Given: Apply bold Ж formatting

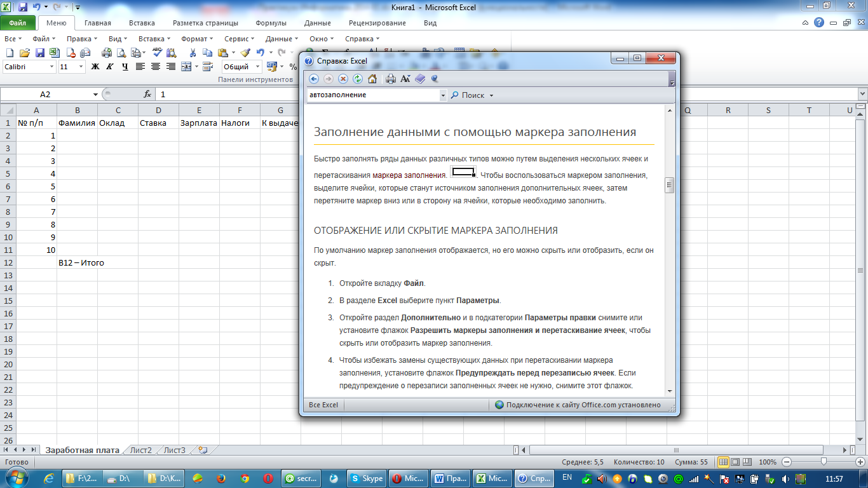Looking at the screenshot, I should 95,66.
